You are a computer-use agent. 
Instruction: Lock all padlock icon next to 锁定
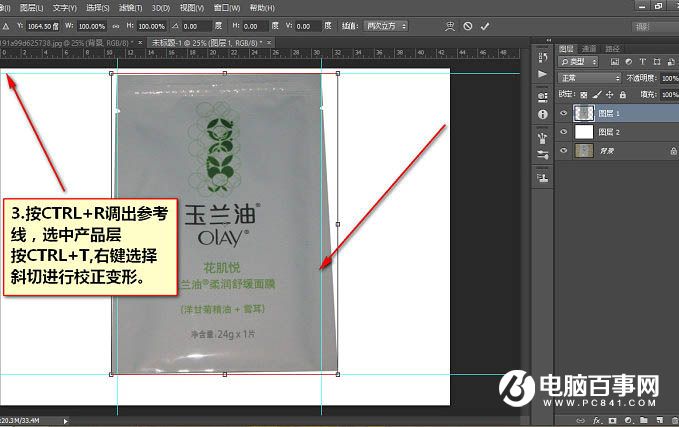click(623, 94)
